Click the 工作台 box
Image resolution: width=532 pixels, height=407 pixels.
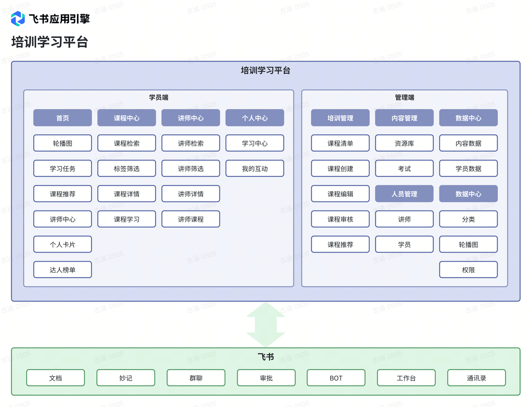[x=406, y=378]
